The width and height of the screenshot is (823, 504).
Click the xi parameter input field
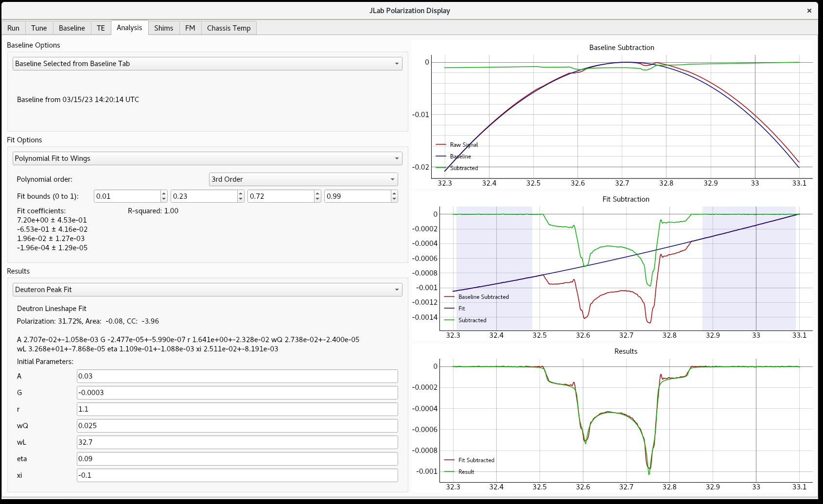pos(237,475)
